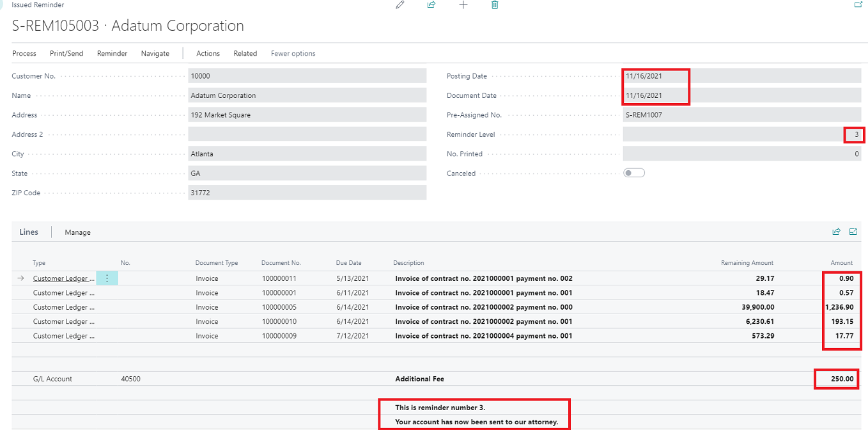The width and height of the screenshot is (868, 430).
Task: Open the Navigate menu
Action: 155,54
